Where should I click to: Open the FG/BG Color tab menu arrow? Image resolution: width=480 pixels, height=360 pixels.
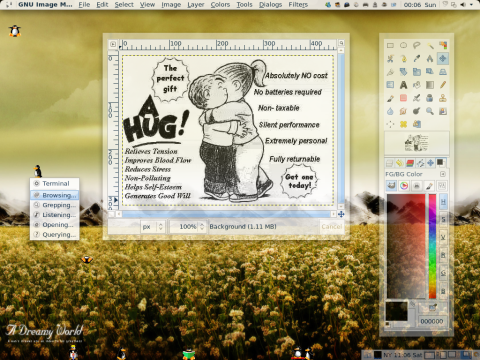443,174
